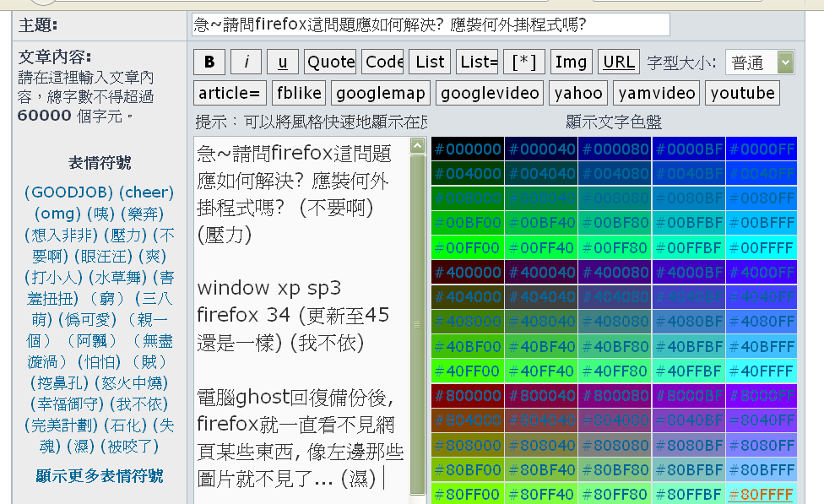Apply underline with the u button
This screenshot has height=504, width=824.
pyautogui.click(x=283, y=62)
